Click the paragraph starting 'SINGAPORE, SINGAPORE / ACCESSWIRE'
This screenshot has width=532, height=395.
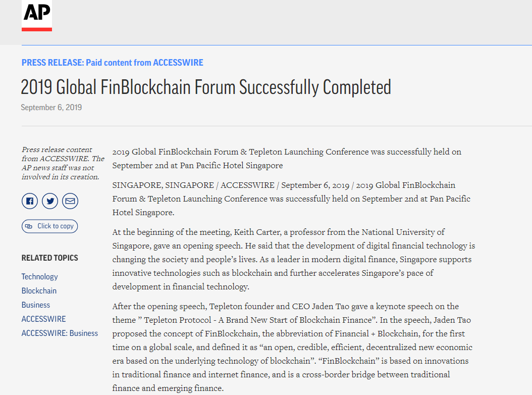coord(291,199)
